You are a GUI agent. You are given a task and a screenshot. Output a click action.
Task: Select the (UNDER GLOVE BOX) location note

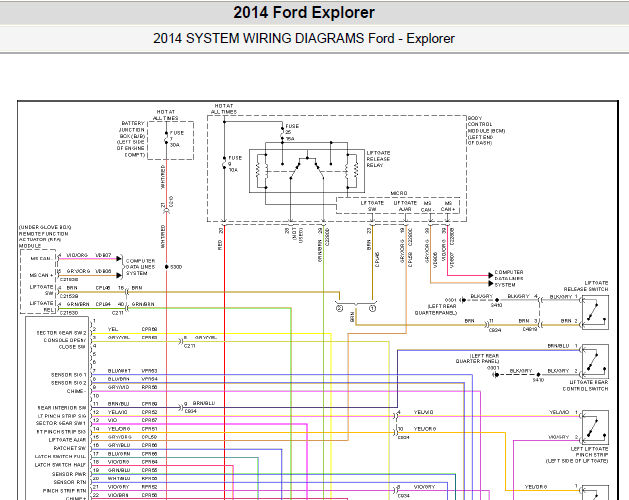coord(45,227)
